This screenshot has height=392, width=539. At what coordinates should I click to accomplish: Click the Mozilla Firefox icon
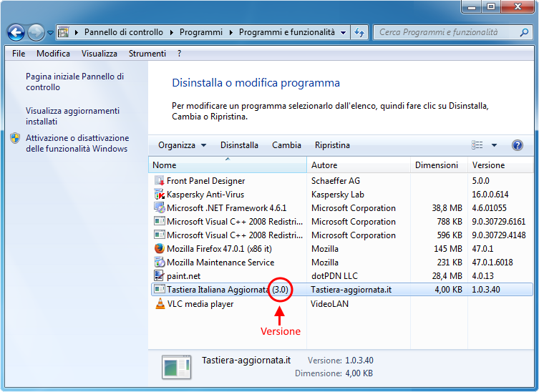click(x=159, y=248)
